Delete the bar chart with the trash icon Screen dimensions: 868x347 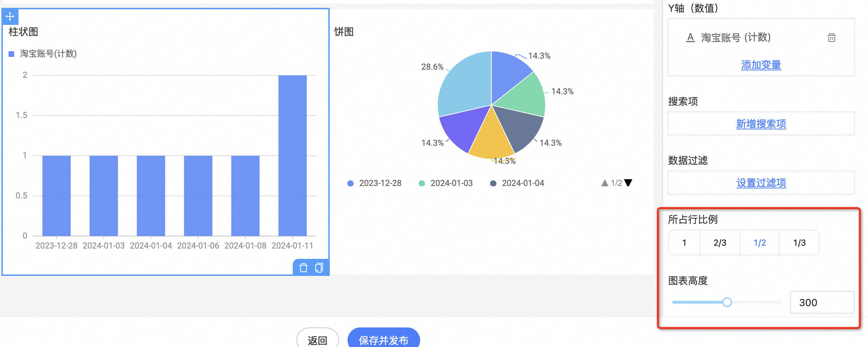pos(303,268)
